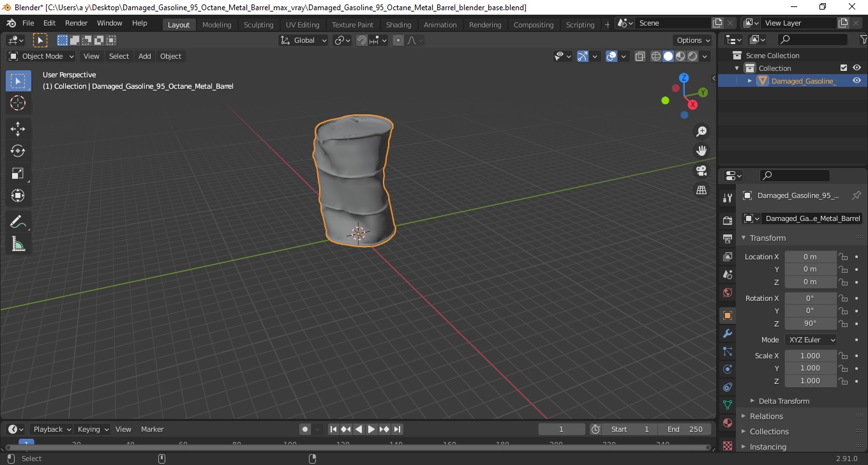Select the Transform tool
868x465 pixels.
click(x=18, y=195)
